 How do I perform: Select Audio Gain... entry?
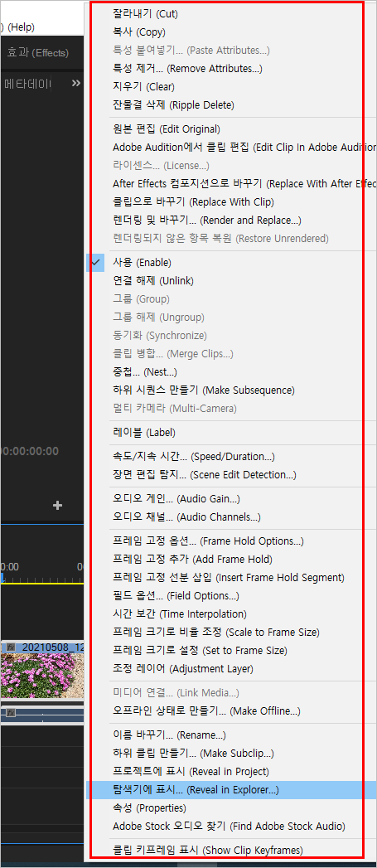pyautogui.click(x=231, y=499)
